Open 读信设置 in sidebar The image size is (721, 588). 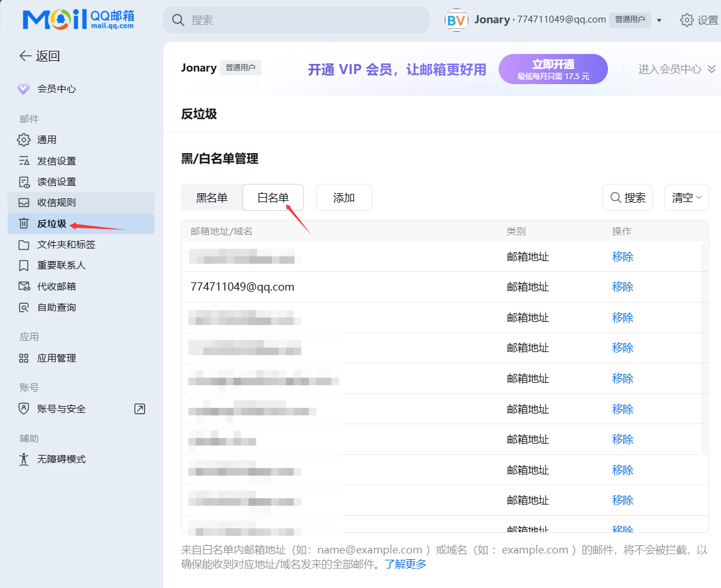coord(81,182)
